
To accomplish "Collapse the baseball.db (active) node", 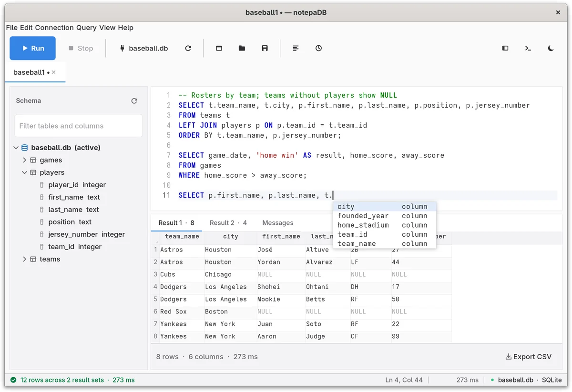I will 16,148.
